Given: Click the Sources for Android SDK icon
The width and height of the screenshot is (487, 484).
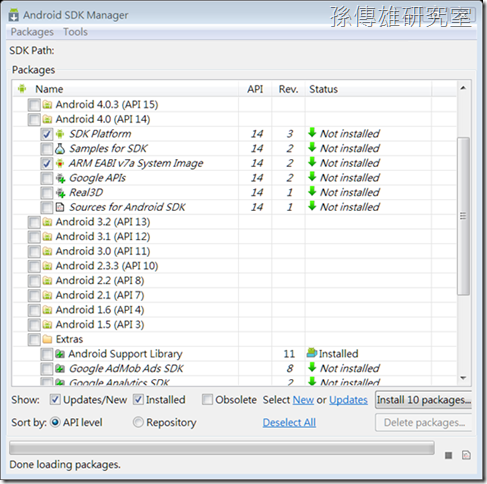Looking at the screenshot, I should coord(60,207).
